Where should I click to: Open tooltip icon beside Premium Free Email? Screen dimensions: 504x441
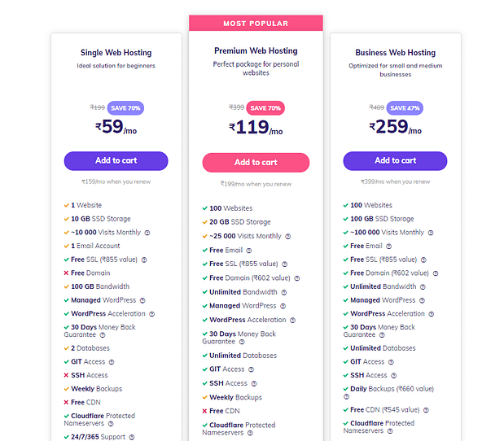click(x=249, y=251)
